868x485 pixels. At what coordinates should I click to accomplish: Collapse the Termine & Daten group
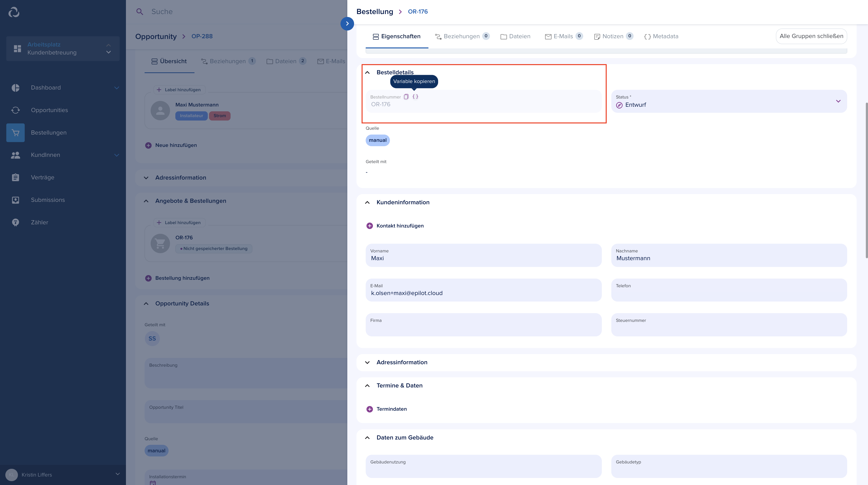(x=367, y=386)
